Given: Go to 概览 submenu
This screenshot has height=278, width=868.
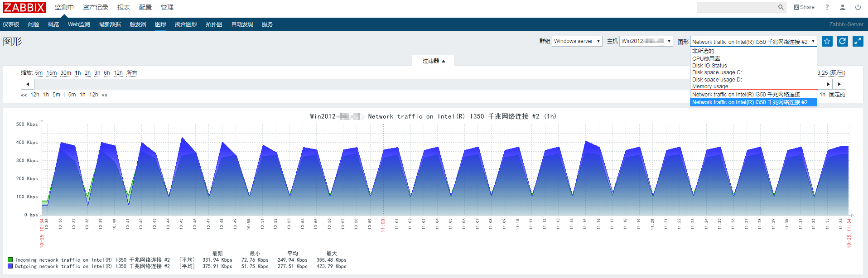Looking at the screenshot, I should tap(53, 24).
